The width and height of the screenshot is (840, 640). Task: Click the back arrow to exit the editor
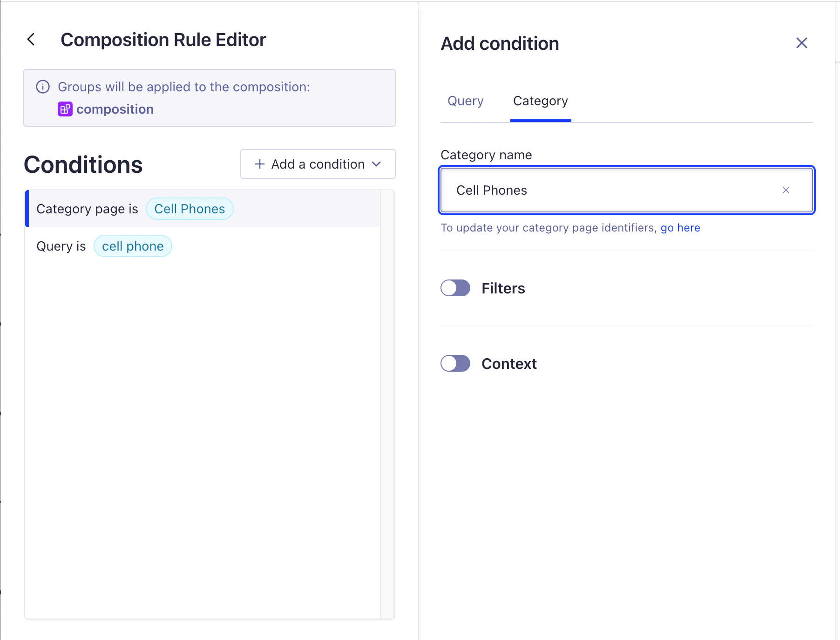[x=31, y=40]
